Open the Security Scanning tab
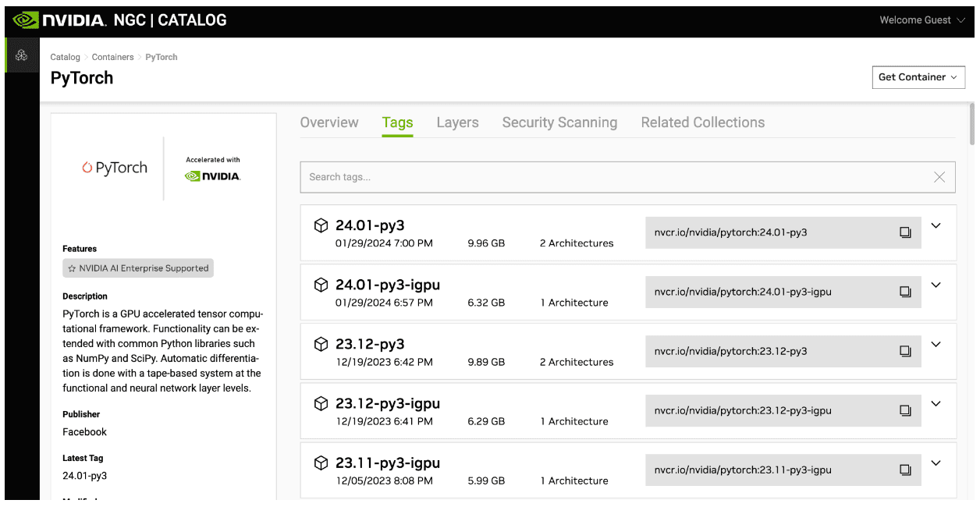980x507 pixels. click(x=559, y=122)
